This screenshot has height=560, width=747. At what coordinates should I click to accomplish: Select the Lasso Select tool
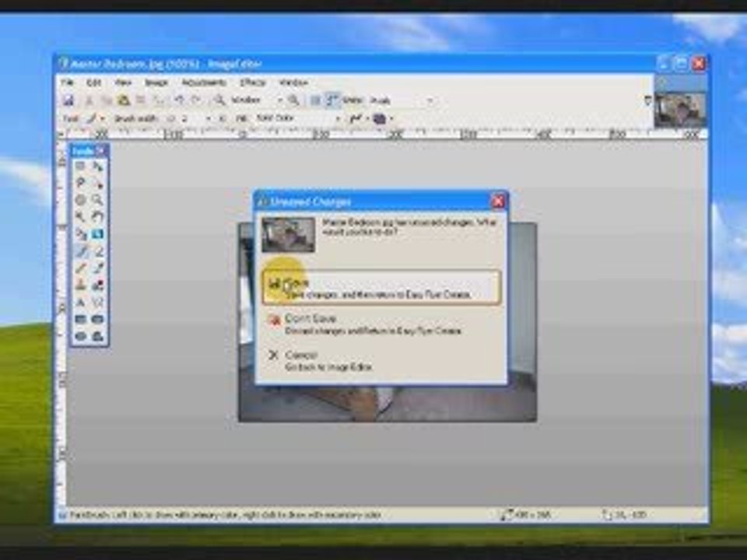pyautogui.click(x=80, y=183)
